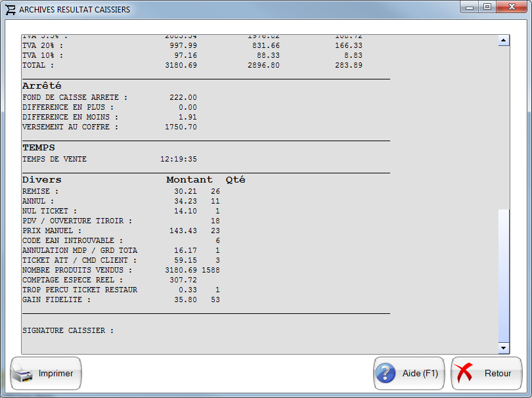The image size is (532, 398).
Task: Click the Divers section heading
Action: 41,179
